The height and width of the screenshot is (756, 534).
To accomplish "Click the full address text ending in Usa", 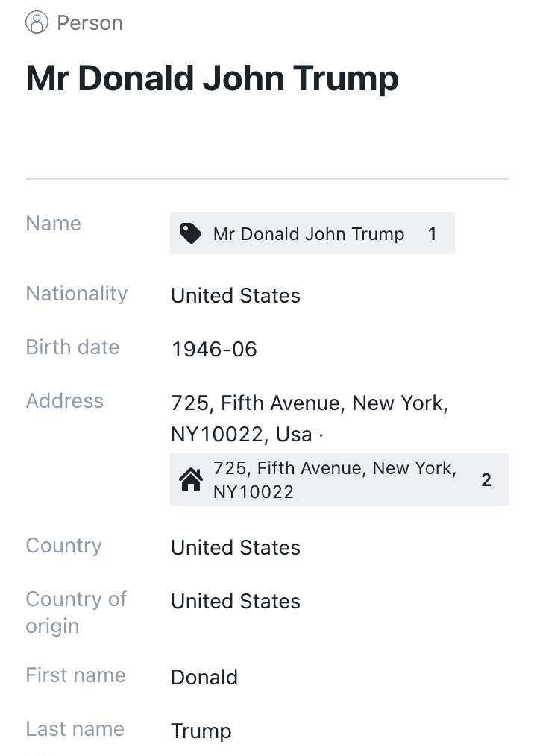I will [x=310, y=418].
